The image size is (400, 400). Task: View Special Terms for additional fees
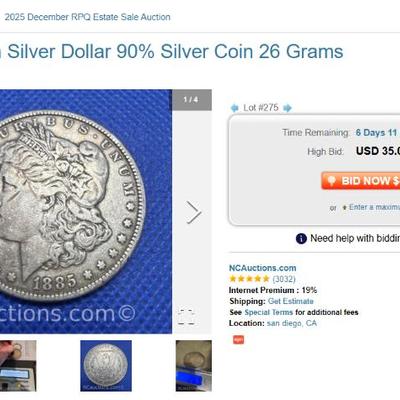click(269, 312)
